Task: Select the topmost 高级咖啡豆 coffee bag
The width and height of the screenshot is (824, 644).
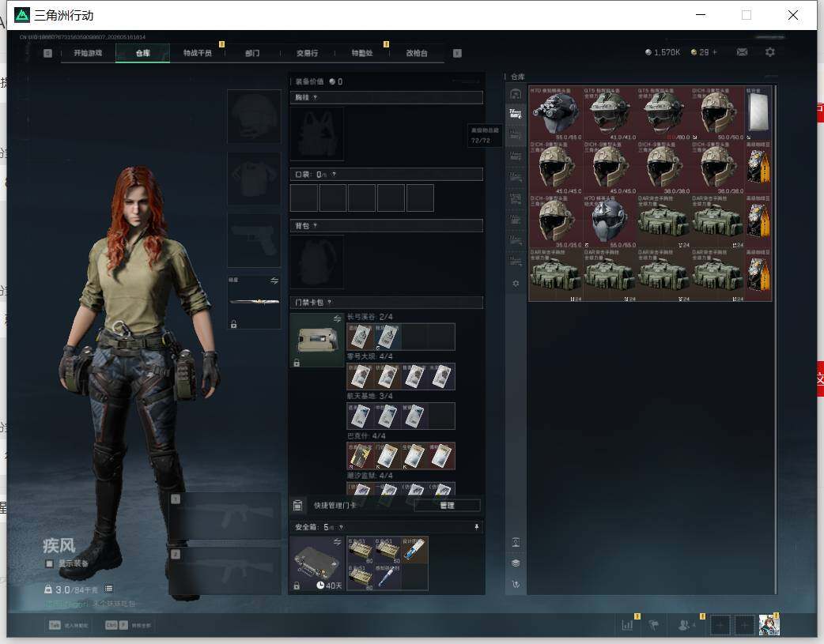Action: [759, 167]
